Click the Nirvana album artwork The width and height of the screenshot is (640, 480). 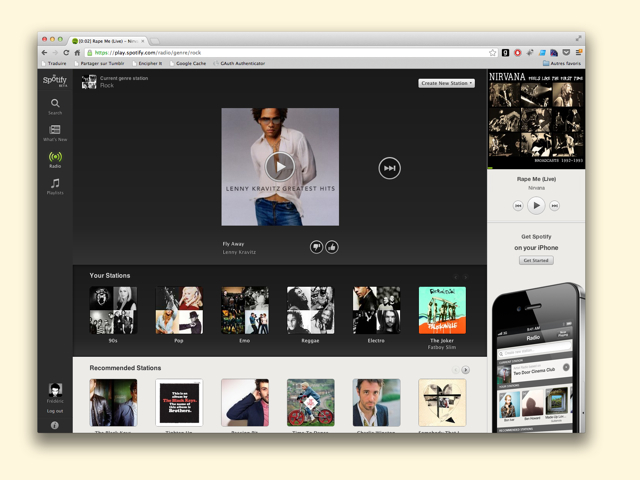536,119
